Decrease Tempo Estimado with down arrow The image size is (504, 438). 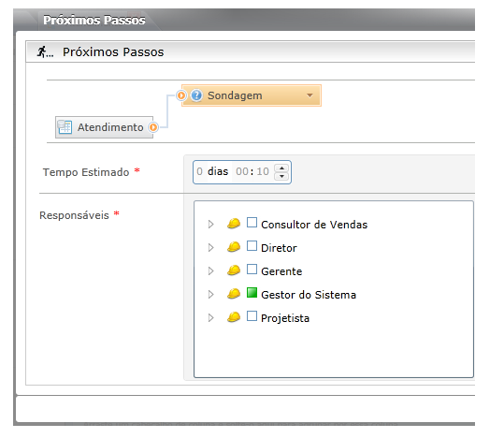pyautogui.click(x=281, y=176)
